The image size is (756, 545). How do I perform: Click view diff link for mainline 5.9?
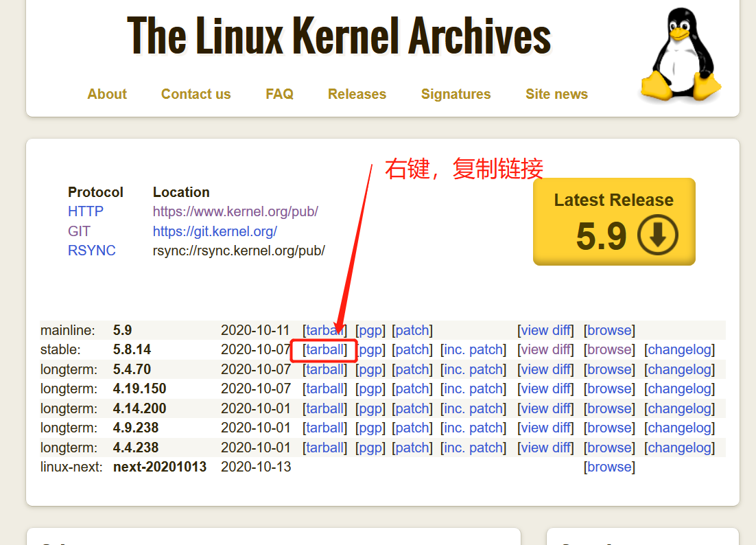(x=546, y=330)
